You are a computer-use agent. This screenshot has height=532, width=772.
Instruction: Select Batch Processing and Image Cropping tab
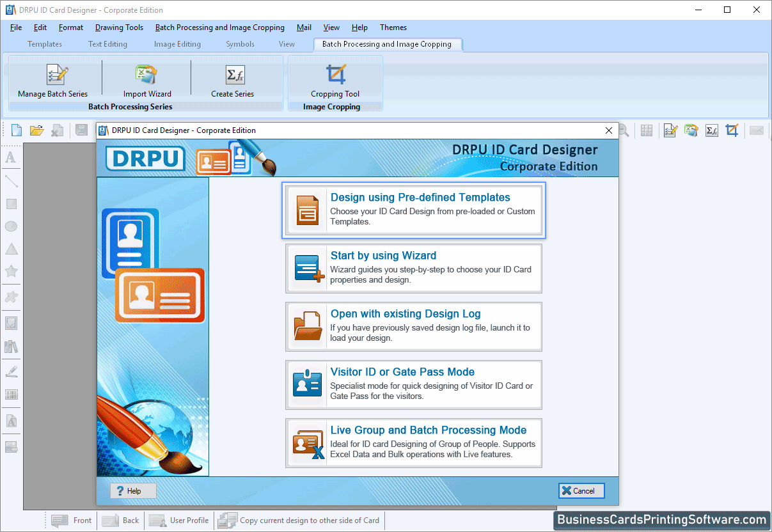[x=387, y=44]
